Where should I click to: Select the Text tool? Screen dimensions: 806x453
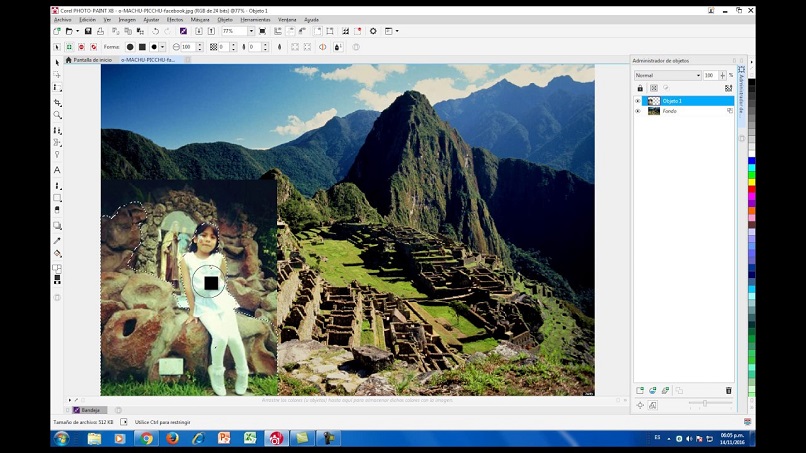57,170
